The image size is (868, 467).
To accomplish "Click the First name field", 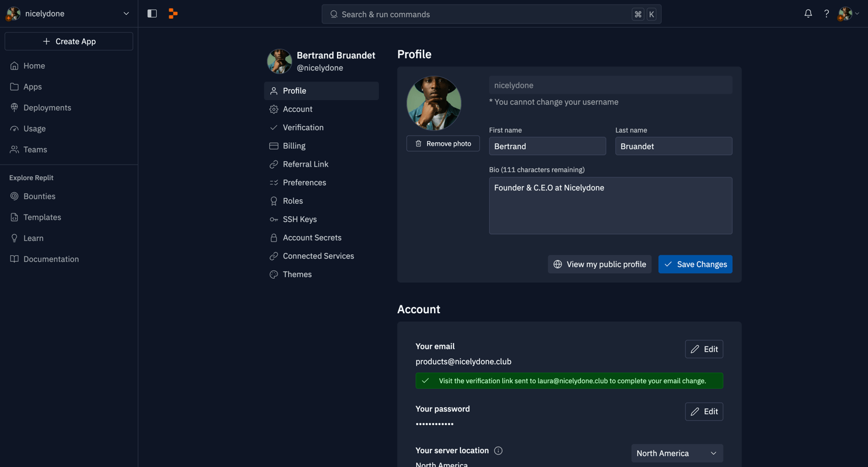I will coord(548,146).
